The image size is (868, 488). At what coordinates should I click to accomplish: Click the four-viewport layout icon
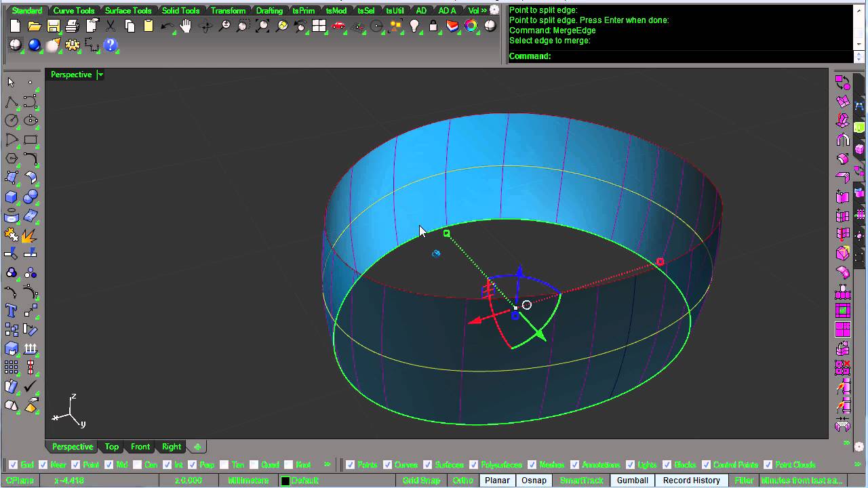[319, 26]
